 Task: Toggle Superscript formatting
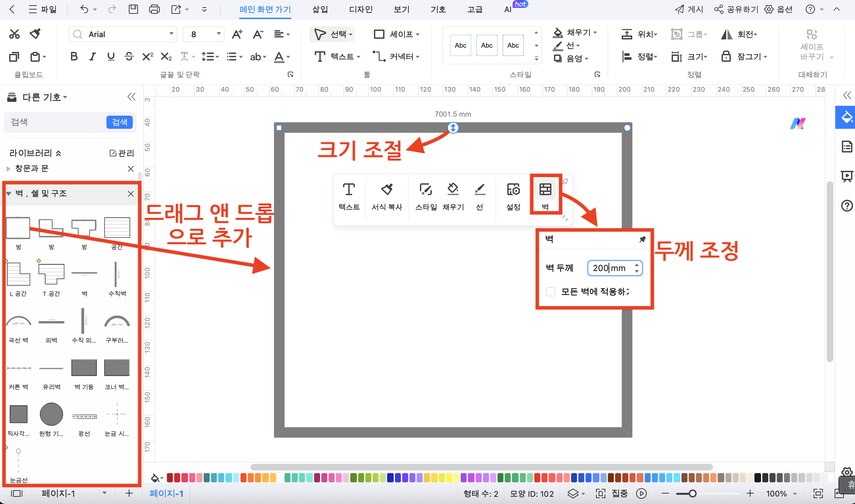(x=147, y=57)
